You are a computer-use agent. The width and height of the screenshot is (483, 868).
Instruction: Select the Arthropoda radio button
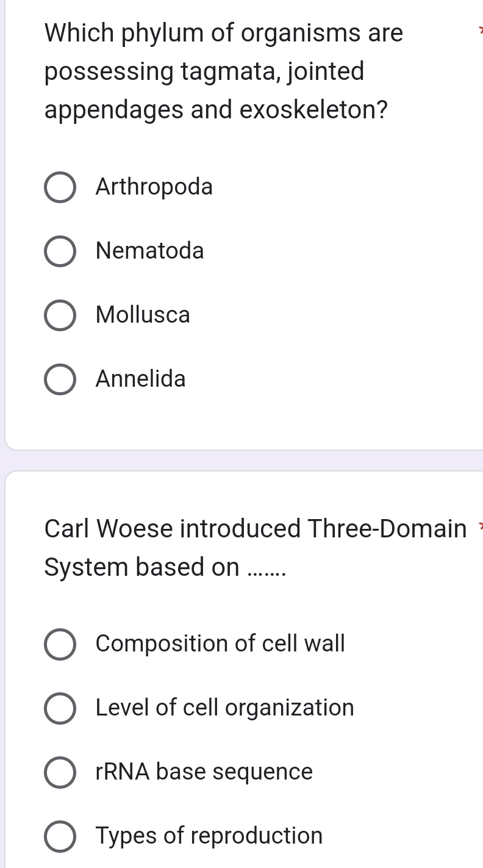(x=60, y=187)
